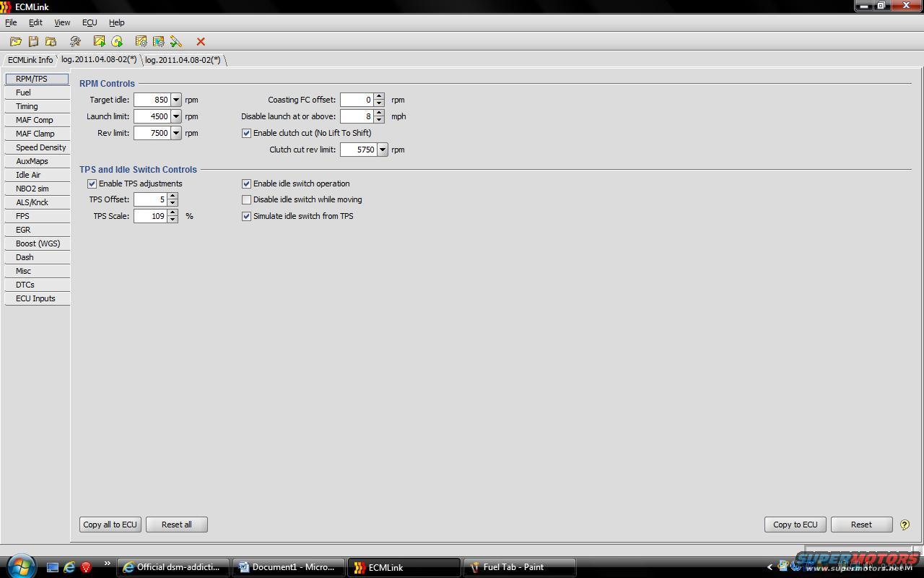Decrease TPS Scale with down arrow
Image resolution: width=924 pixels, height=578 pixels.
pos(173,219)
